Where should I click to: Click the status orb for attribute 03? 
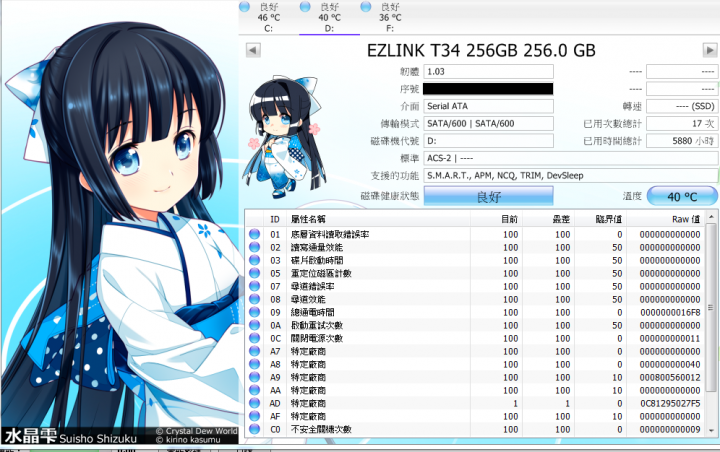tap(254, 260)
